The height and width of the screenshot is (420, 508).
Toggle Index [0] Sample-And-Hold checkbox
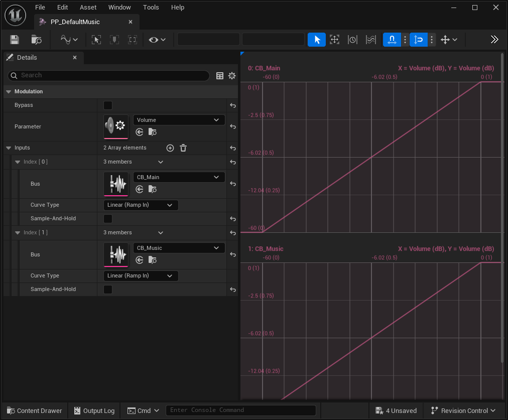pos(108,219)
